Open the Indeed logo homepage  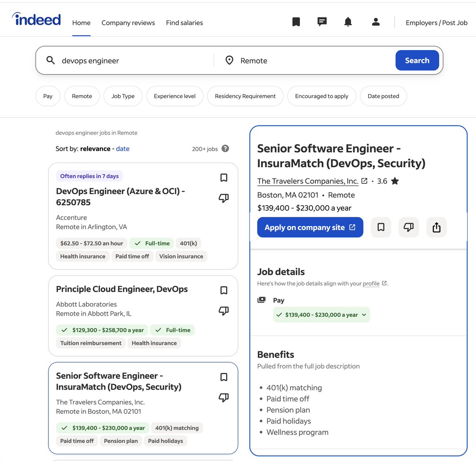(x=36, y=19)
